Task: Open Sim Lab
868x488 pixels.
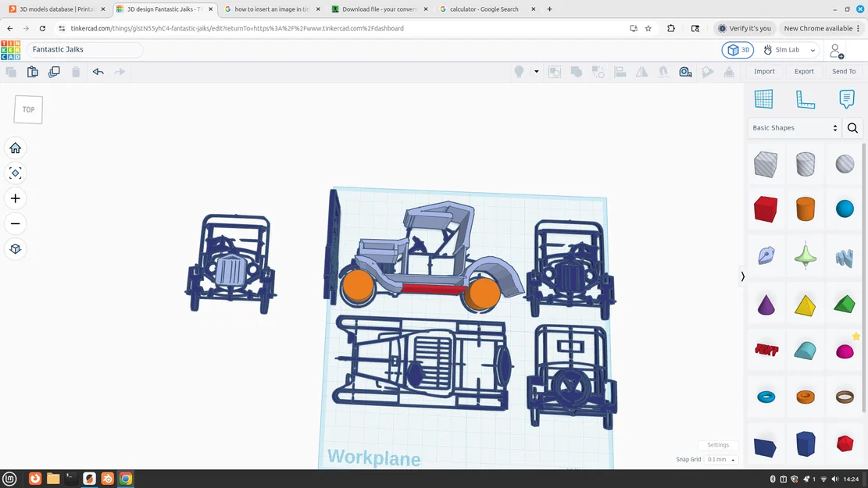Action: tap(781, 50)
